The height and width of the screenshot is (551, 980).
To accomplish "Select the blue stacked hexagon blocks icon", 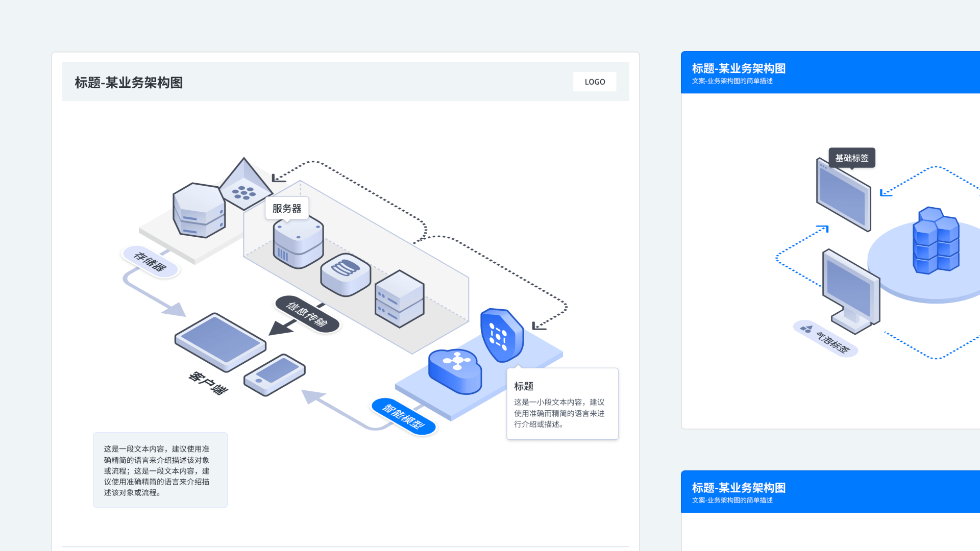I will point(936,240).
